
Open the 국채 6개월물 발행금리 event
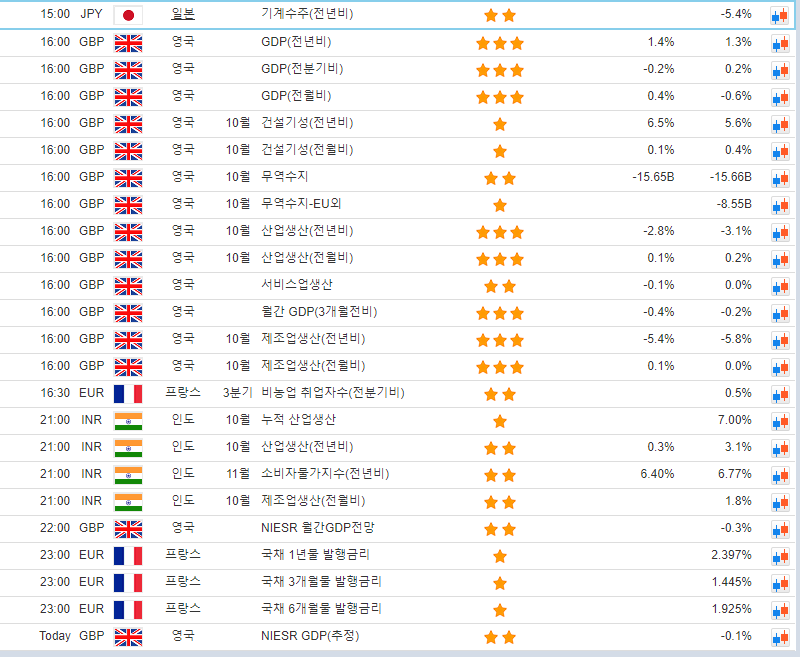tap(321, 608)
